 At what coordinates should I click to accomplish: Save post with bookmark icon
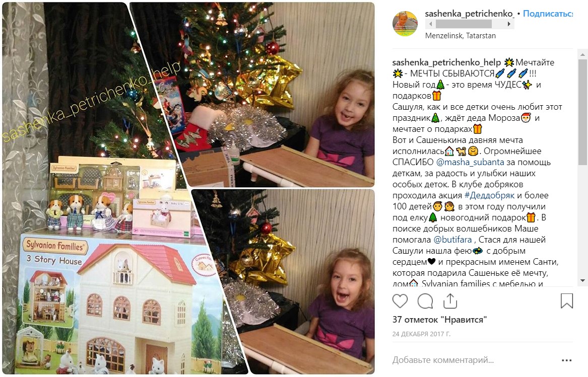pos(567,301)
